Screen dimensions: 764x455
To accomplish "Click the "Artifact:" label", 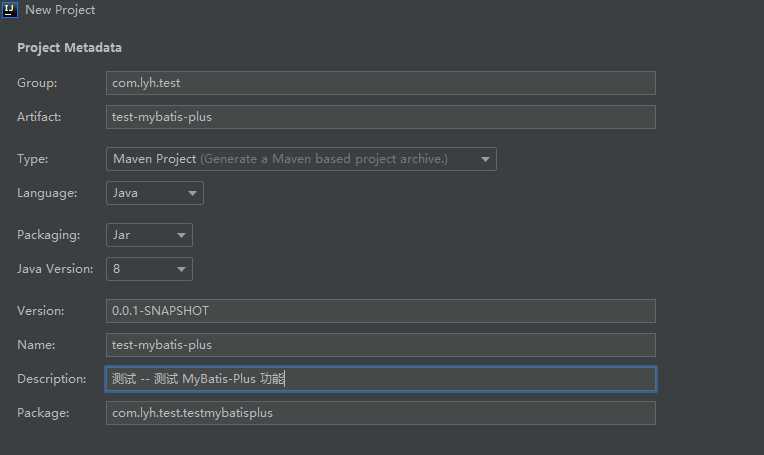I will click(39, 117).
